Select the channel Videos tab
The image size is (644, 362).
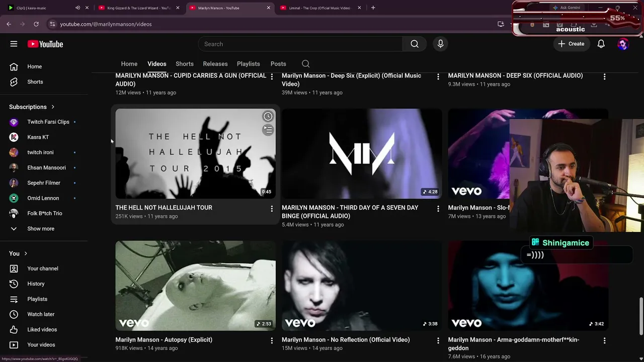pos(157,64)
